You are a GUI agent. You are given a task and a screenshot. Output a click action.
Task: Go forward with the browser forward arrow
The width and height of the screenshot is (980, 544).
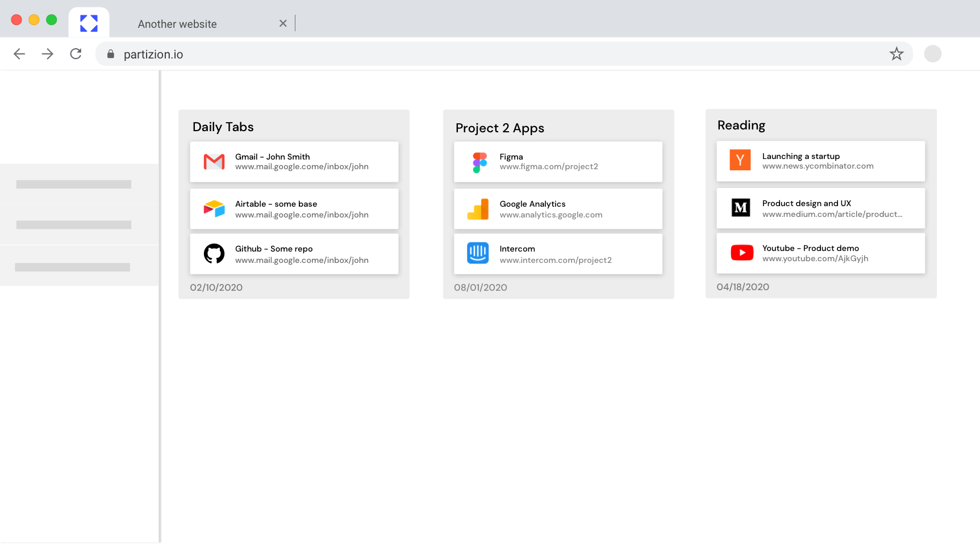point(48,54)
